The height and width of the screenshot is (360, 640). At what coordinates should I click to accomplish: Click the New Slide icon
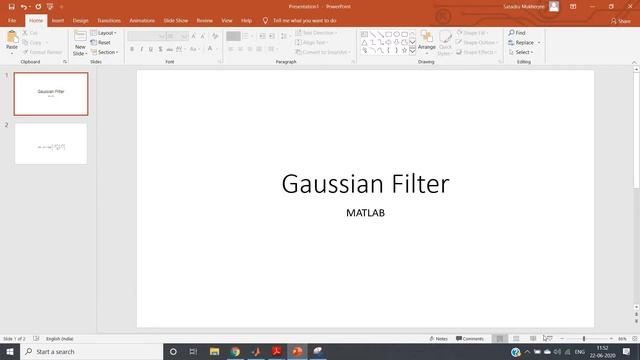tap(80, 36)
